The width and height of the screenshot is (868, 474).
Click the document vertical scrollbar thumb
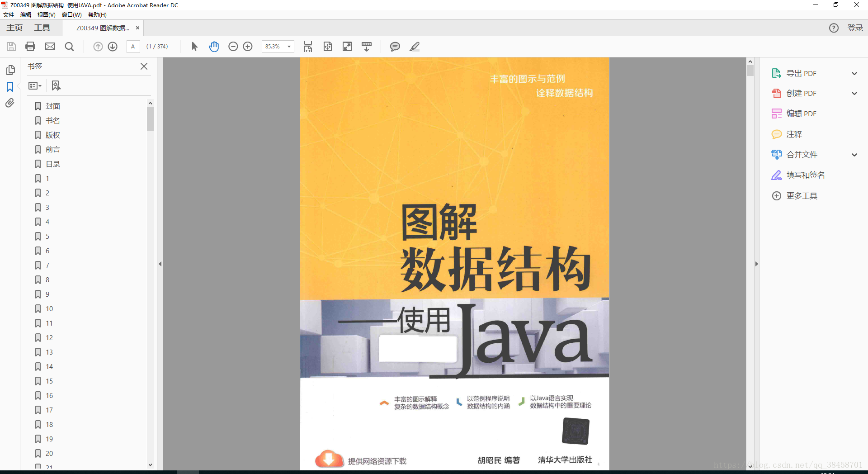pos(750,71)
